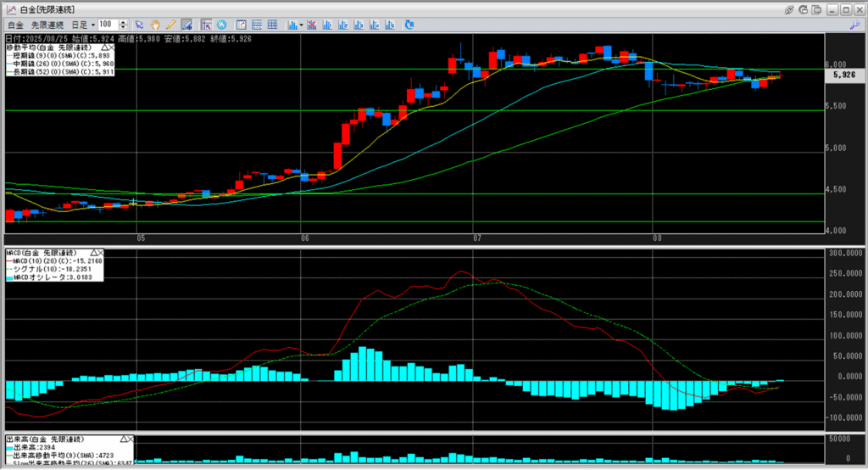Screen dimensions: 868x470
Task: Click the refresh icon in title bar
Action: click(803, 9)
